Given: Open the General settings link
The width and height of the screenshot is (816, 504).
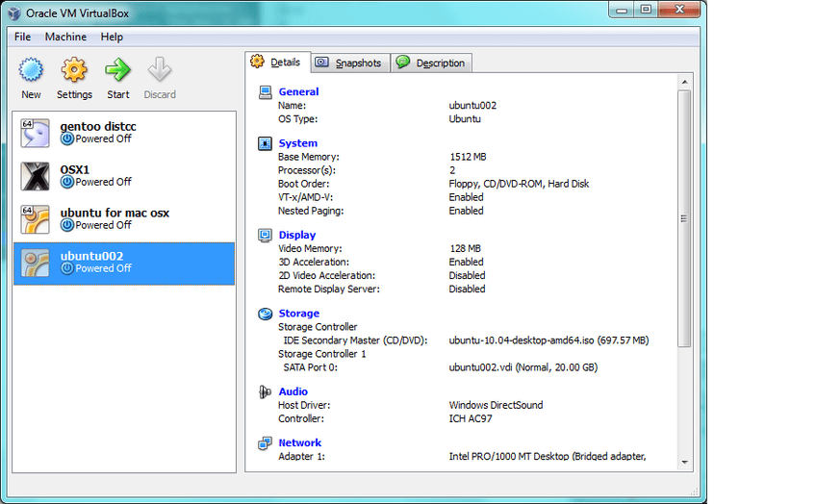Looking at the screenshot, I should click(298, 91).
